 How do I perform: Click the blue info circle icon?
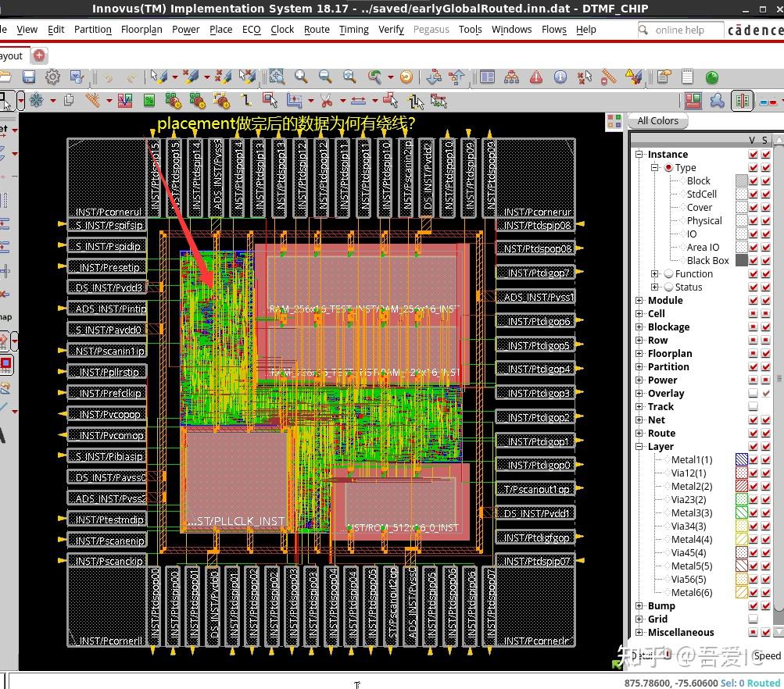[560, 77]
